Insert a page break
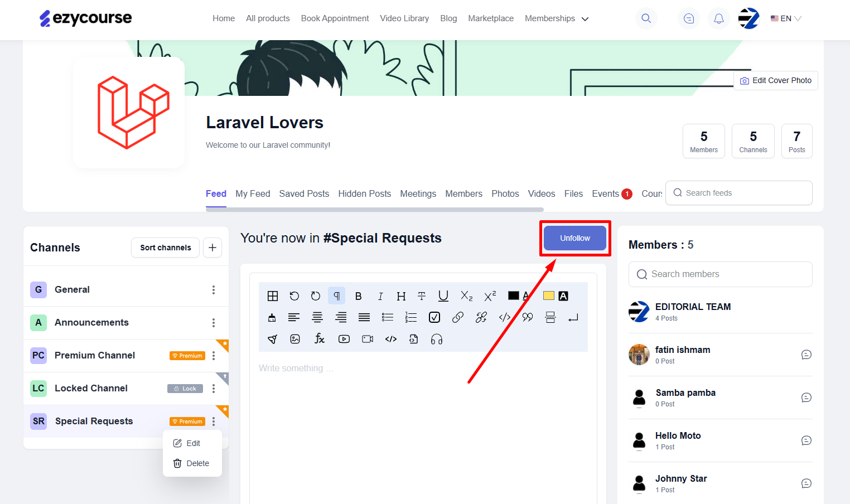The width and height of the screenshot is (850, 504). [550, 317]
